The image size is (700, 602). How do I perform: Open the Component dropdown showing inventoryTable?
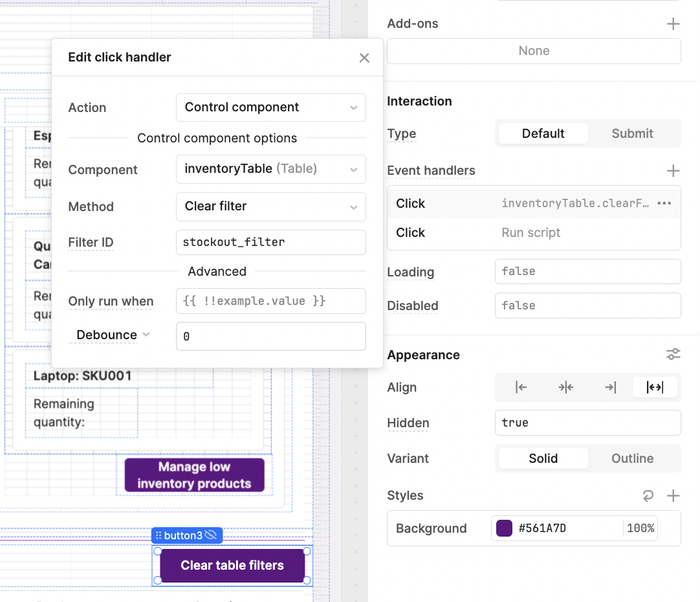pyautogui.click(x=271, y=169)
